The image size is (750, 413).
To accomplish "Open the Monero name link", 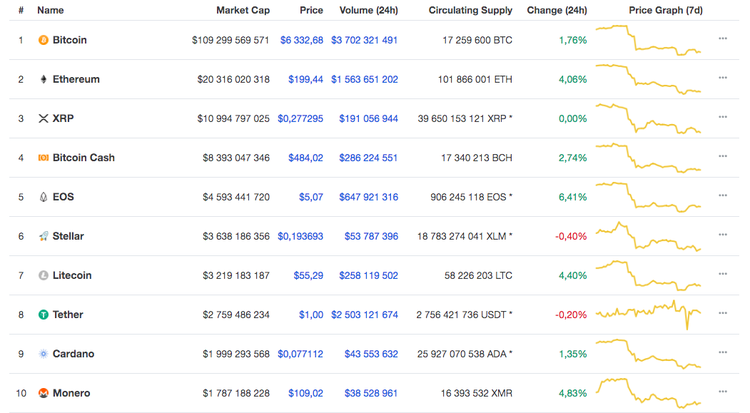I will 71,393.
